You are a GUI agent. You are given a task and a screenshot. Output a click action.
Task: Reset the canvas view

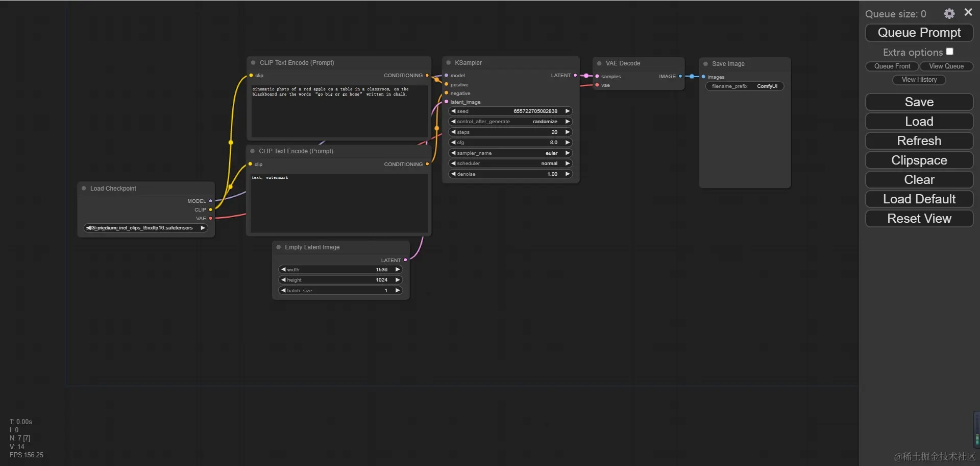(919, 219)
